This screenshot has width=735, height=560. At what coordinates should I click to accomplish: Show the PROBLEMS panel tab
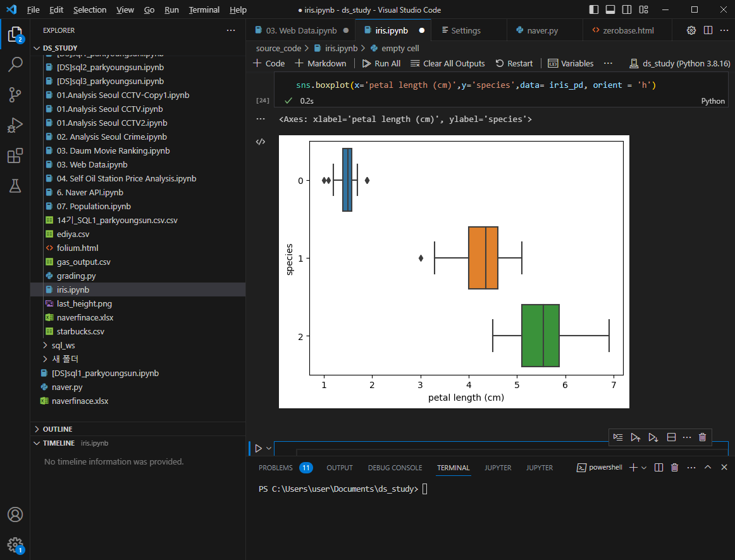click(276, 468)
